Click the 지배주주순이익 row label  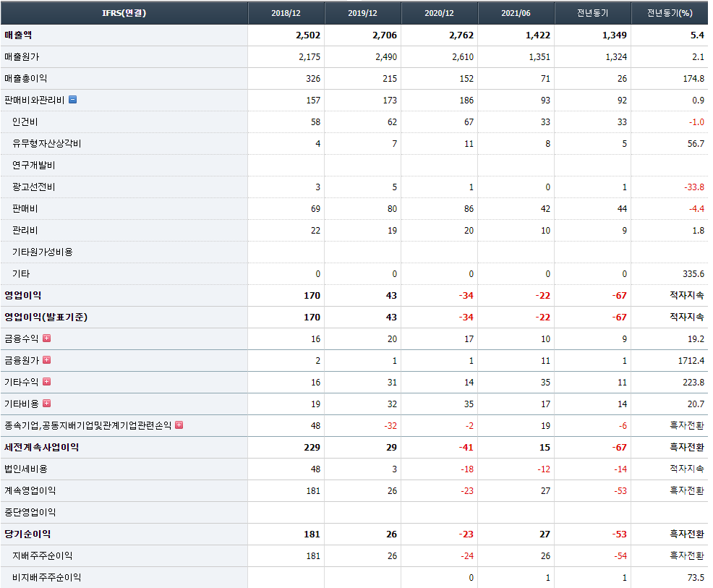click(x=42, y=555)
